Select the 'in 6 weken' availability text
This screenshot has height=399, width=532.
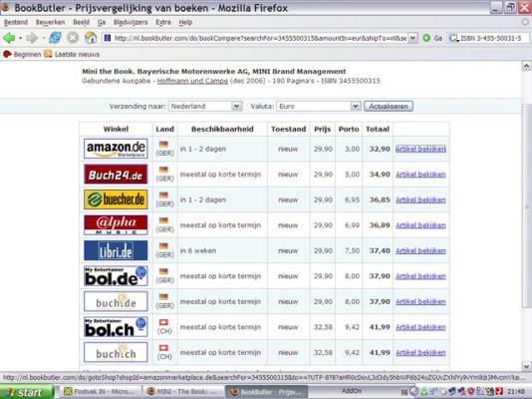click(x=198, y=250)
